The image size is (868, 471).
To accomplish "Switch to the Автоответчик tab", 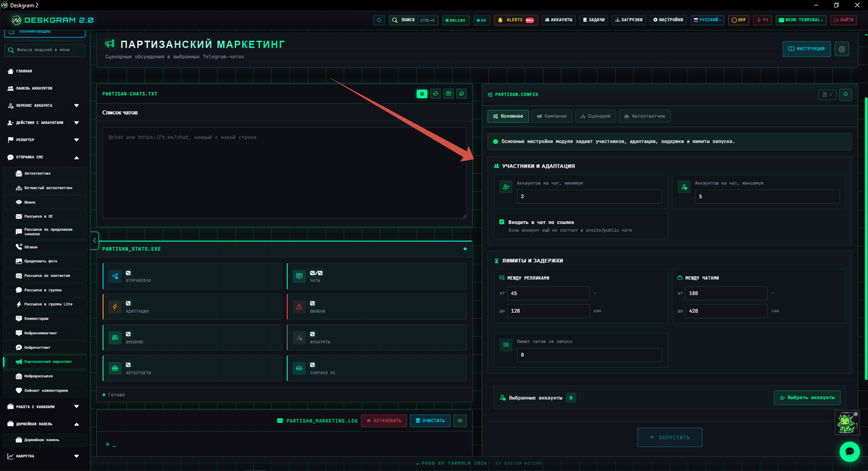I will point(645,116).
